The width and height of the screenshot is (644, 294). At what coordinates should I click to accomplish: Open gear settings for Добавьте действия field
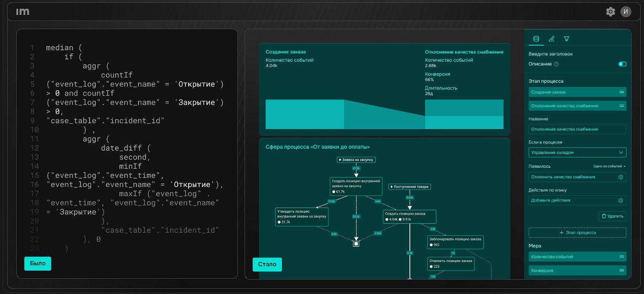coord(621,200)
